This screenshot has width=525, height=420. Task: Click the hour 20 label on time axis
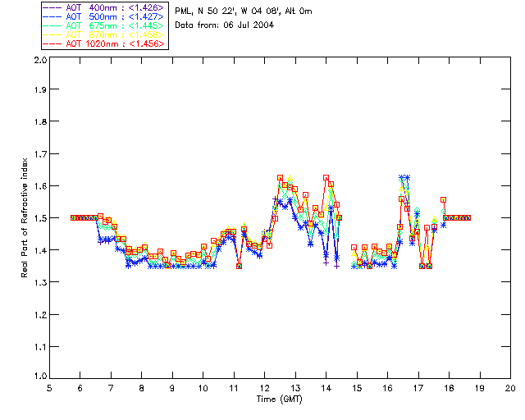510,388
